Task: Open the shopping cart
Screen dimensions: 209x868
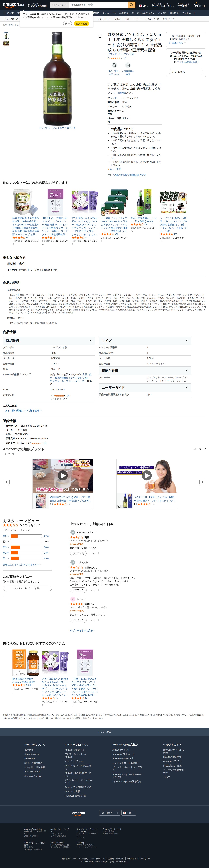Action: [x=199, y=5]
